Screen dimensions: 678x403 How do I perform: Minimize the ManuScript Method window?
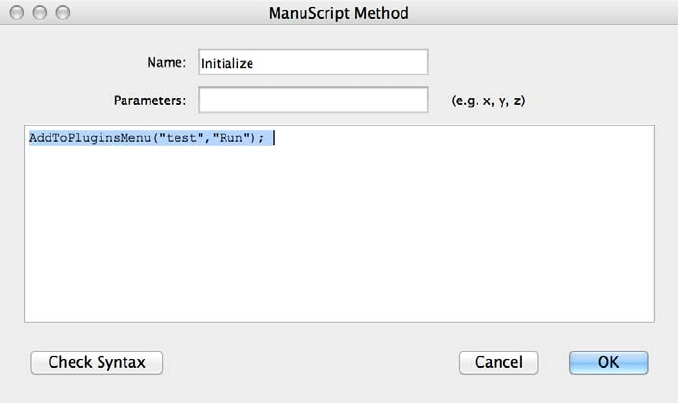click(x=42, y=14)
